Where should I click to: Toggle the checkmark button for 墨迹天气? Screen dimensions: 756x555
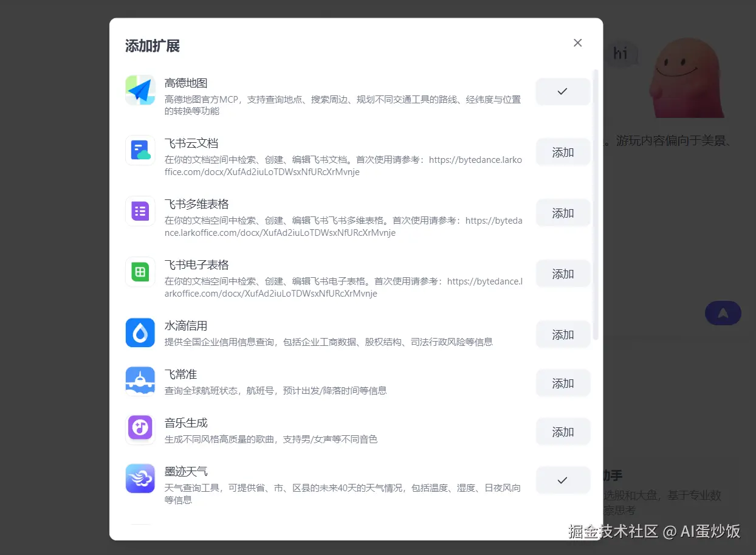(x=563, y=480)
